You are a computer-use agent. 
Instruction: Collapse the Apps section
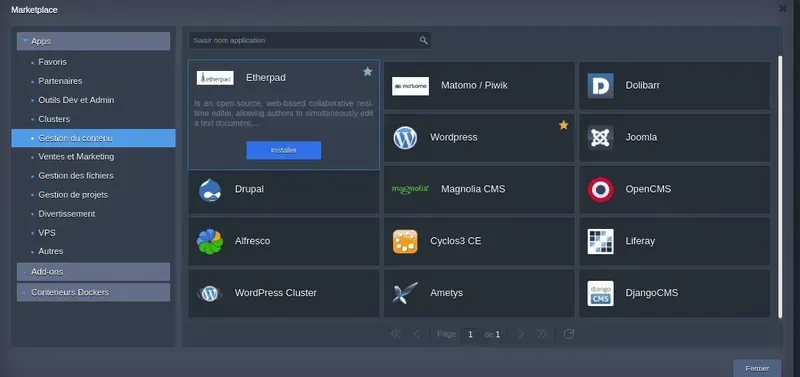tap(93, 41)
